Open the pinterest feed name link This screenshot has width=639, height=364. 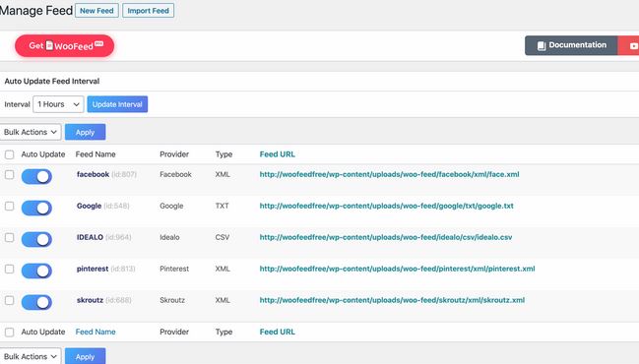point(93,269)
